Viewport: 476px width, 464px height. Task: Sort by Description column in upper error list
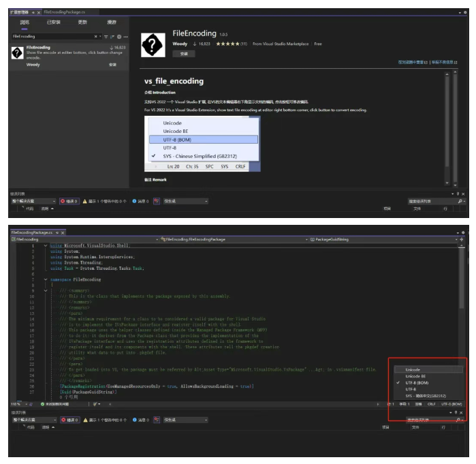pyautogui.click(x=45, y=208)
